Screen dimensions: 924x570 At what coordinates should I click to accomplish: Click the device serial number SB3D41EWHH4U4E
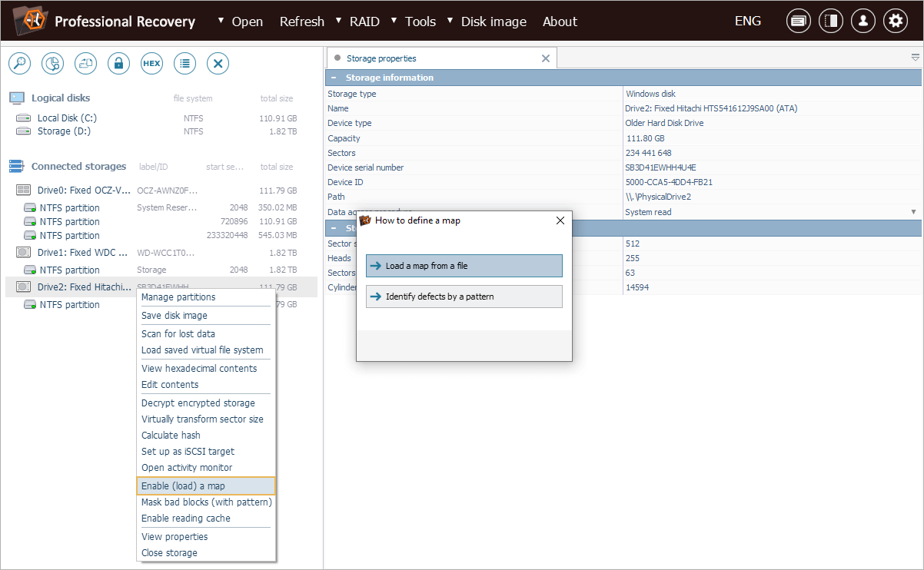pyautogui.click(x=660, y=167)
